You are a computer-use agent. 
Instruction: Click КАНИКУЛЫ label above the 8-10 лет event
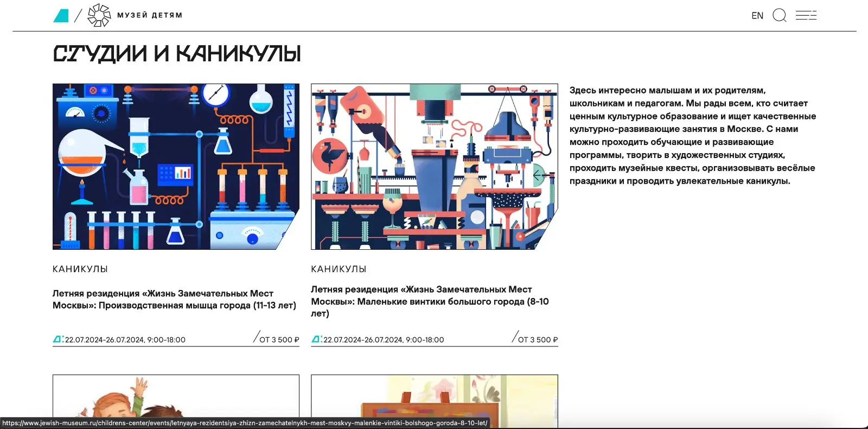tap(339, 269)
